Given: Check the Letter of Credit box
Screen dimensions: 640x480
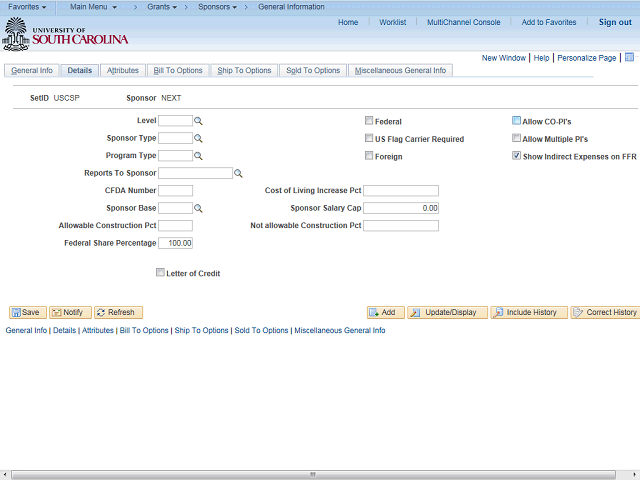Looking at the screenshot, I should (x=160, y=272).
